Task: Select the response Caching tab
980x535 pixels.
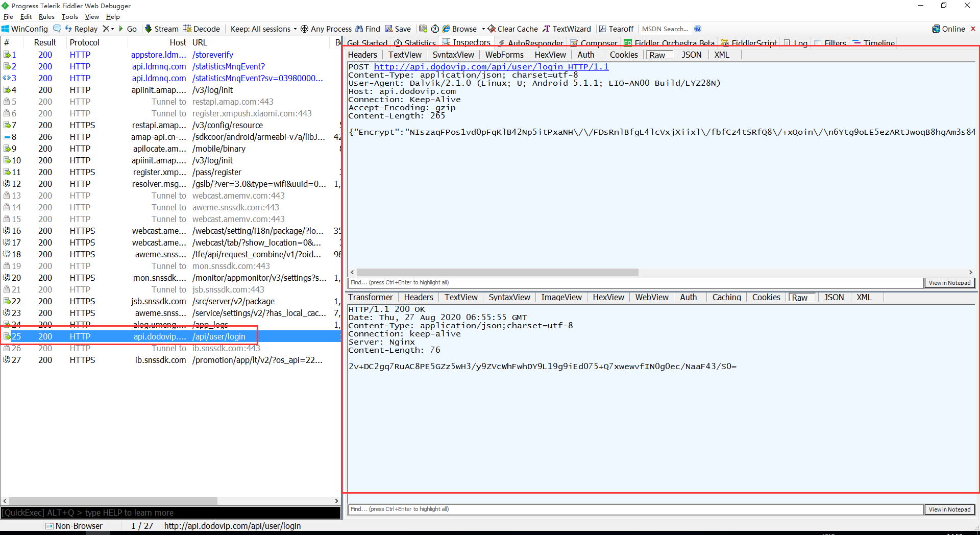Action: point(726,297)
